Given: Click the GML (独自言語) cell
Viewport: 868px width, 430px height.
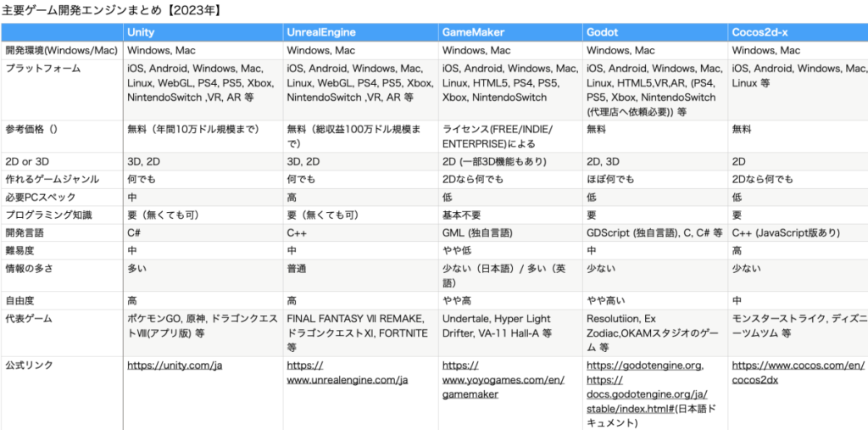Looking at the screenshot, I should tap(510, 232).
